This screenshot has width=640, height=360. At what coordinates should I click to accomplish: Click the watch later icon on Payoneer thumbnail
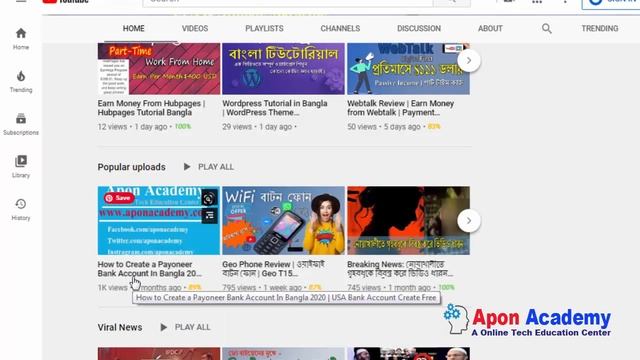tap(209, 198)
